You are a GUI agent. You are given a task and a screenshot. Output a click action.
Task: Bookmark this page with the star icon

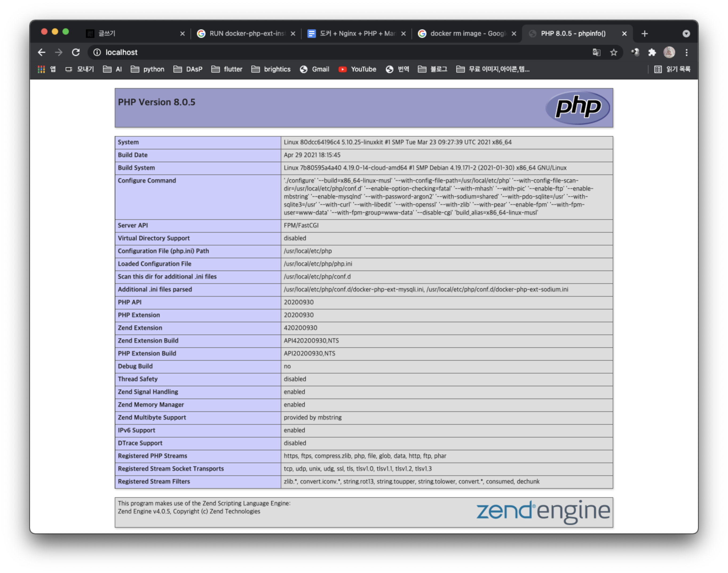click(x=614, y=52)
